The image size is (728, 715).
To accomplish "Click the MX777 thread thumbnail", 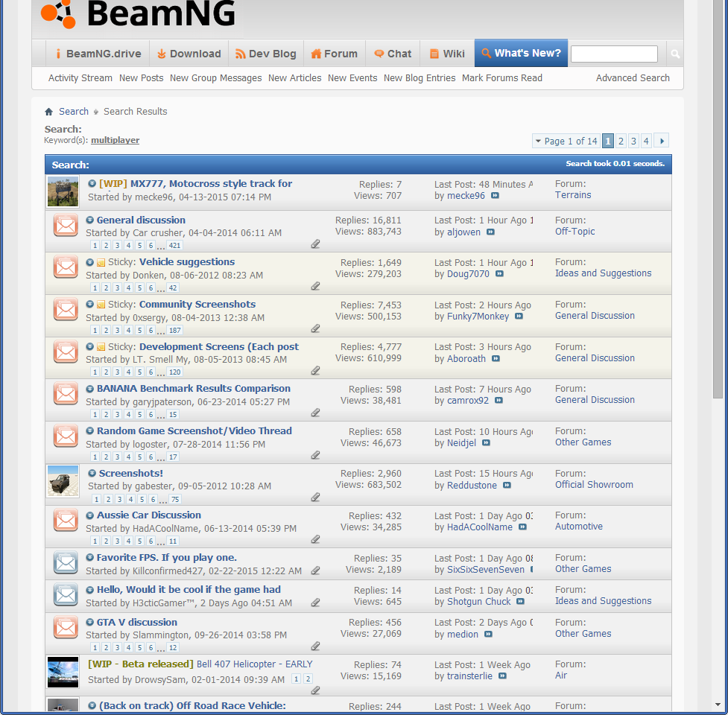I will pos(63,191).
